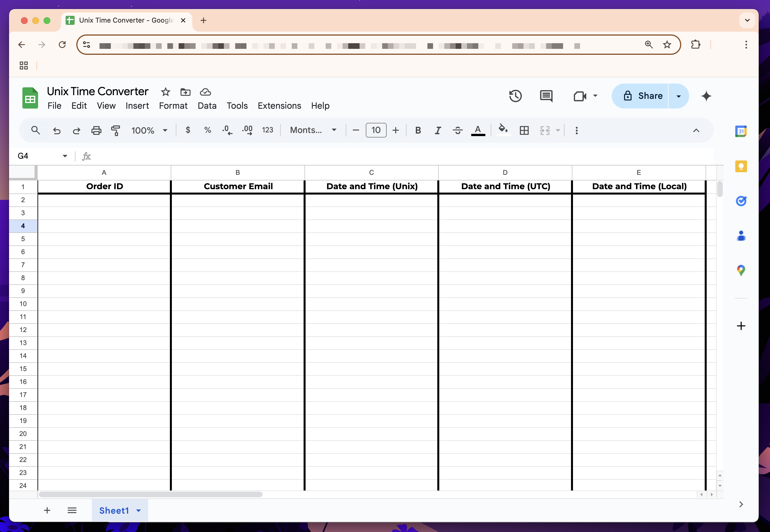Open the zoom 100% dropdown
Viewport: 770px width, 532px height.
pos(149,130)
